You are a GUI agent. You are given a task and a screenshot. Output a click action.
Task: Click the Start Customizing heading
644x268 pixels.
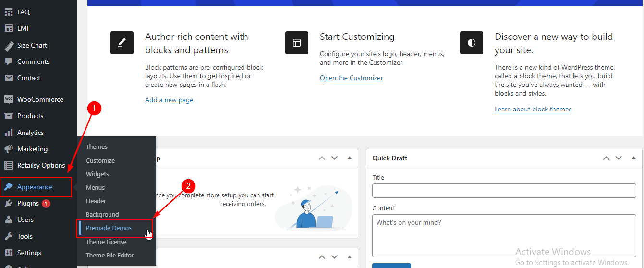(x=357, y=37)
